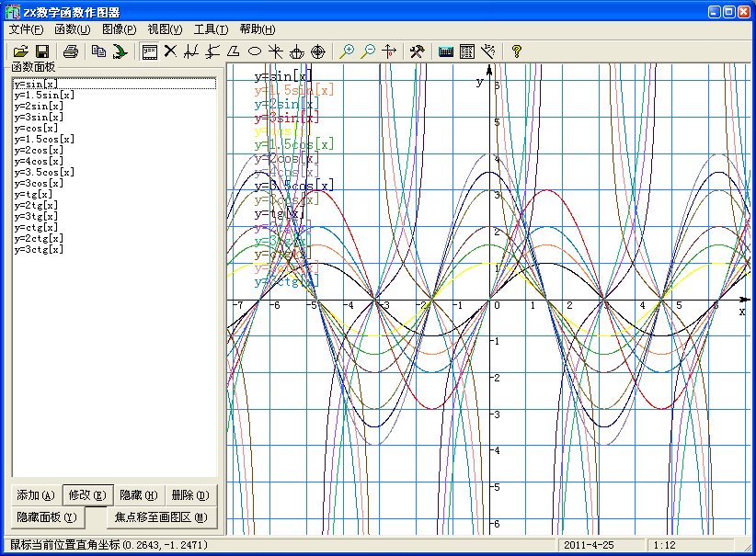Click the calculator icon in toolbar
This screenshot has width=756, height=556.
click(x=467, y=51)
